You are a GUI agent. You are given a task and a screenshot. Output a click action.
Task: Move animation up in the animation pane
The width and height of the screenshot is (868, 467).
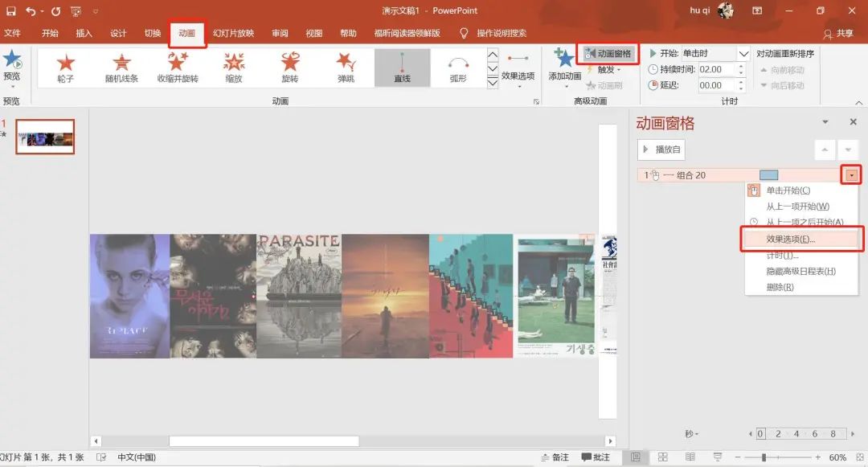tap(825, 150)
